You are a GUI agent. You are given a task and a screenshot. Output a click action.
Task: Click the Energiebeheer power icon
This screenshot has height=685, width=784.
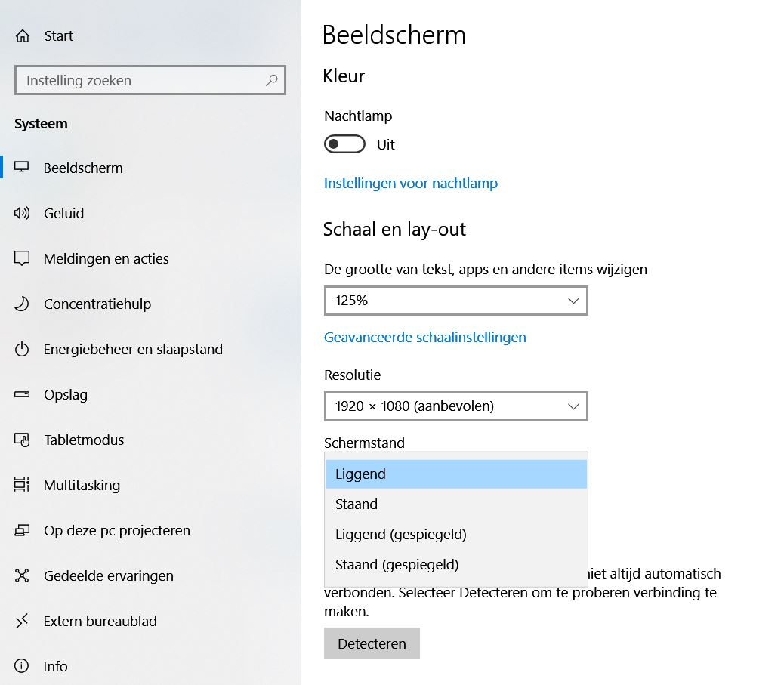click(22, 349)
